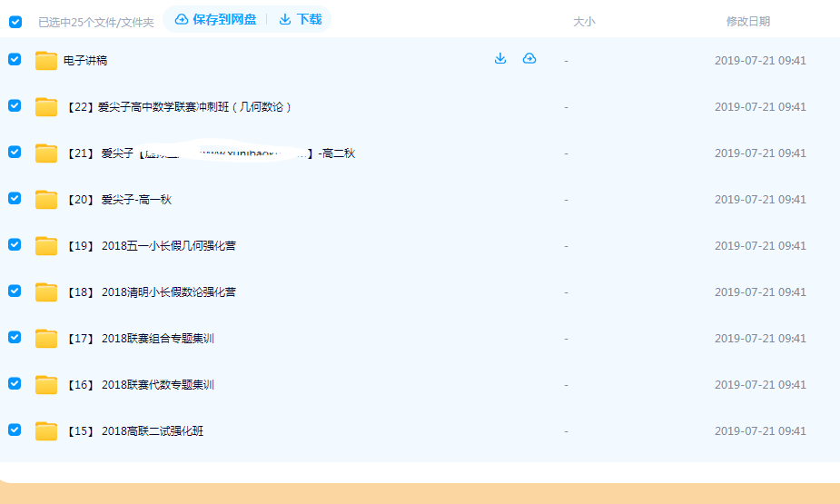
Task: Sort by 修改日期 column header
Action: click(747, 21)
